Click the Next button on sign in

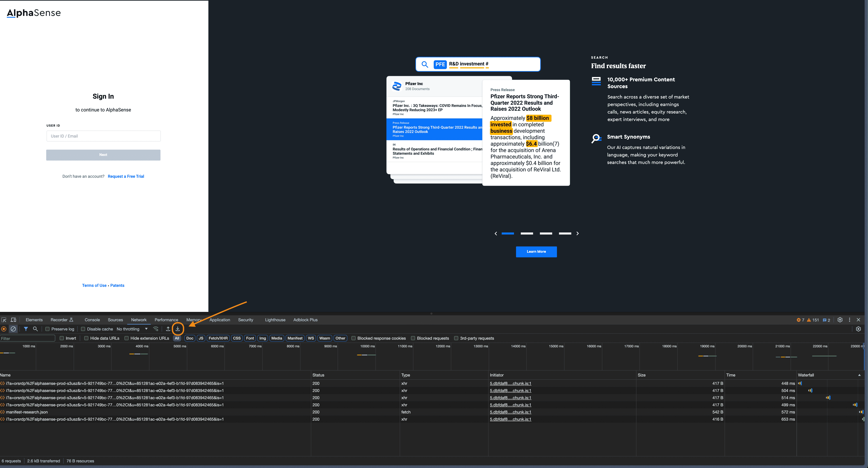click(103, 155)
